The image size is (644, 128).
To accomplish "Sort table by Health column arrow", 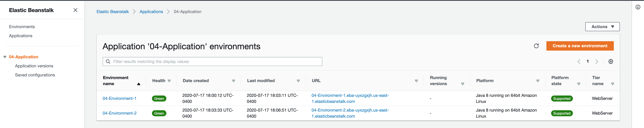I will [169, 81].
